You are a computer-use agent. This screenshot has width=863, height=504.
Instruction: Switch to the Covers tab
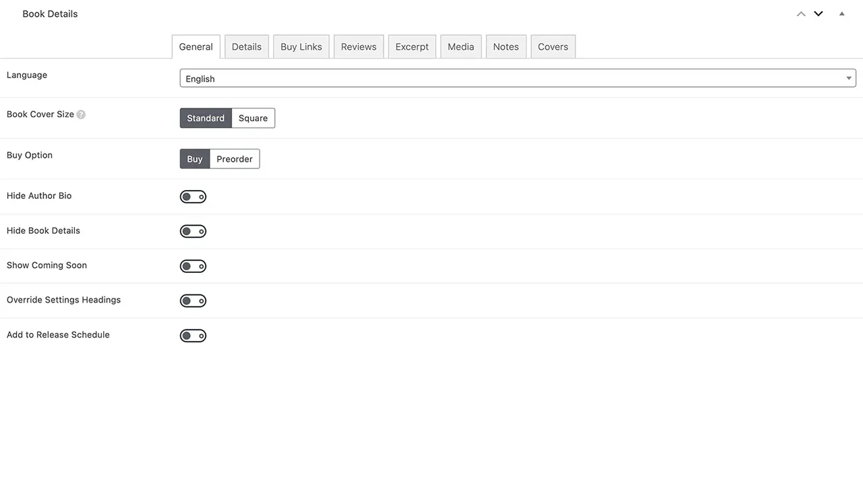coord(552,46)
